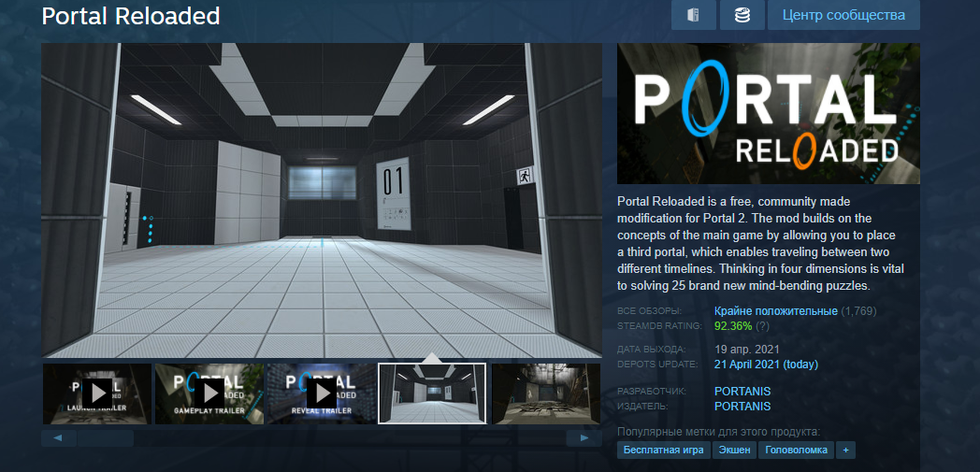Open the SteamDB page icon button

coord(694,15)
